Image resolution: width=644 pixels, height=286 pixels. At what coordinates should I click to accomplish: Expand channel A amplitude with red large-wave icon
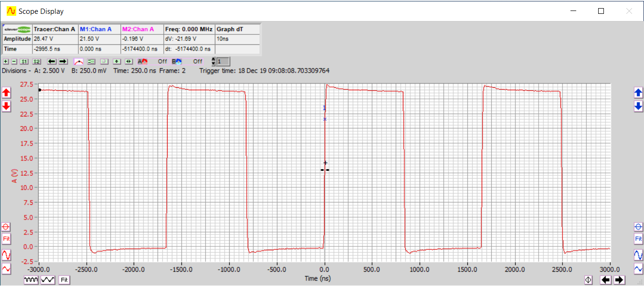click(x=6, y=255)
